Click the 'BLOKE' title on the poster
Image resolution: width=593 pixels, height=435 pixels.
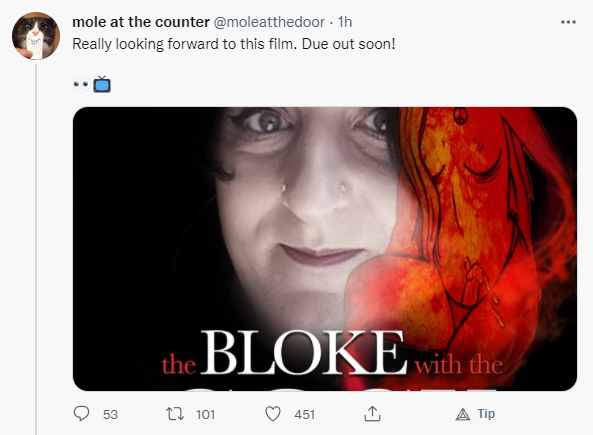tap(304, 353)
